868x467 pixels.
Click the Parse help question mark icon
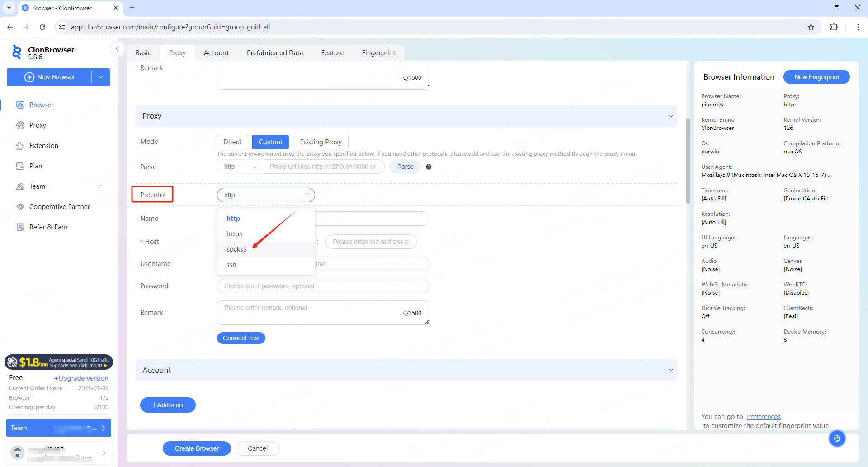(429, 167)
